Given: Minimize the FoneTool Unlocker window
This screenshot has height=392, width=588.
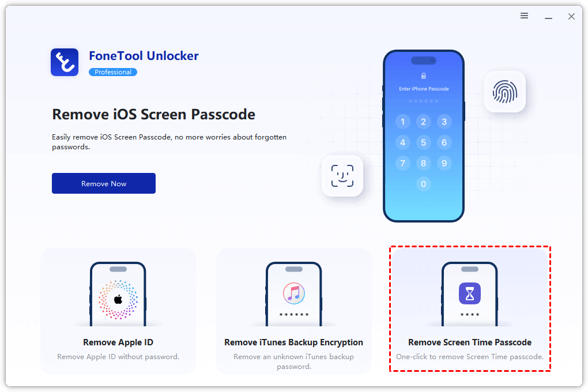Looking at the screenshot, I should [548, 17].
